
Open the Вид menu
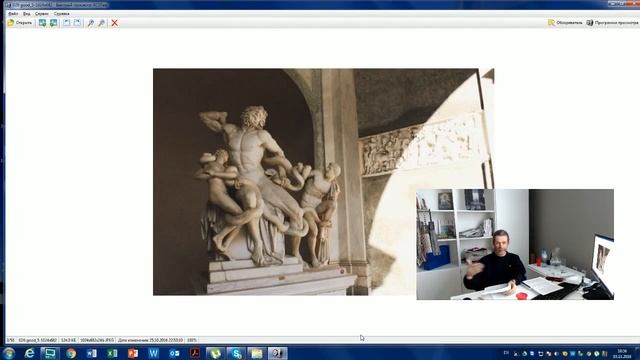[26, 13]
